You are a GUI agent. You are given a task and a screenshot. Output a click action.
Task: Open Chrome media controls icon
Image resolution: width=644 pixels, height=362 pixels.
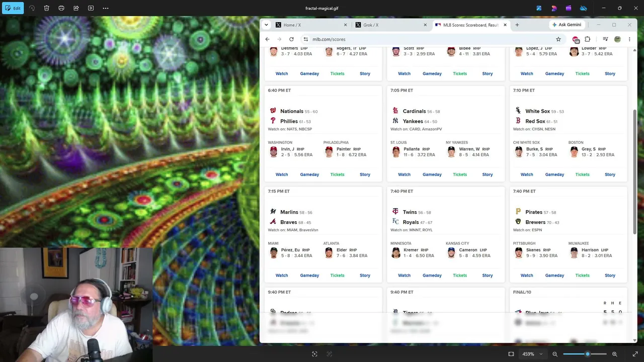point(605,39)
